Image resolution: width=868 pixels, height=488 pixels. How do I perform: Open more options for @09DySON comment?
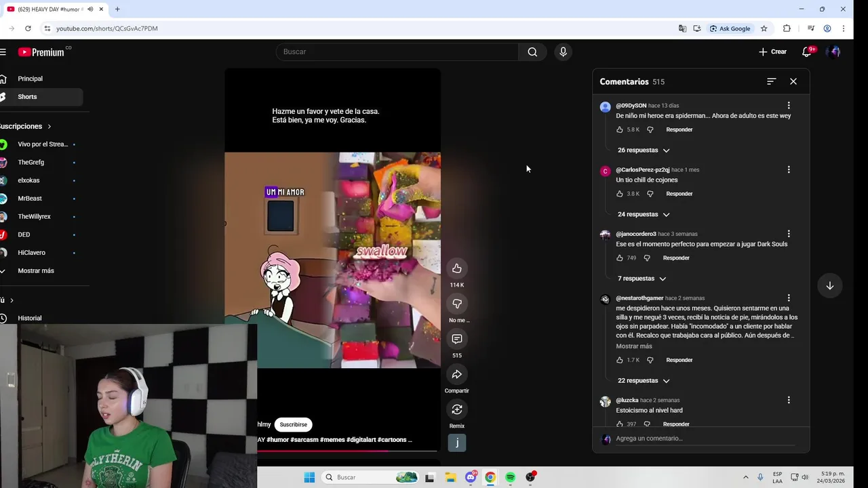[x=789, y=106]
